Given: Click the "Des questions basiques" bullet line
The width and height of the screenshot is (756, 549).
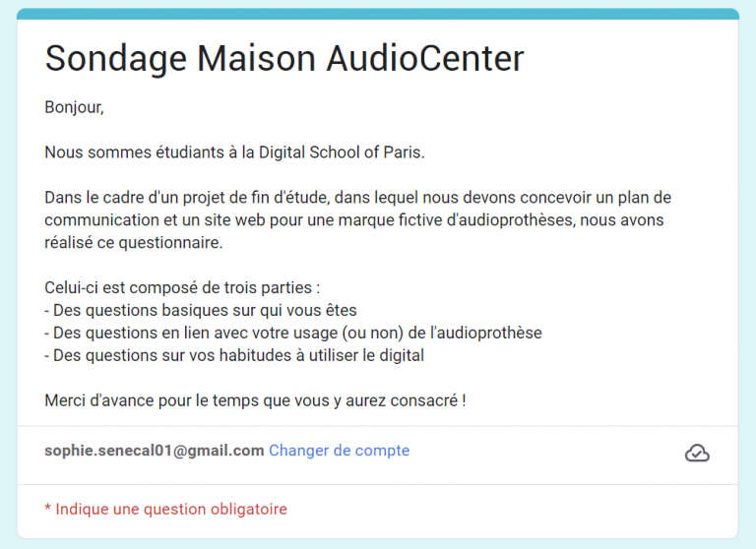Looking at the screenshot, I should pyautogui.click(x=201, y=311).
